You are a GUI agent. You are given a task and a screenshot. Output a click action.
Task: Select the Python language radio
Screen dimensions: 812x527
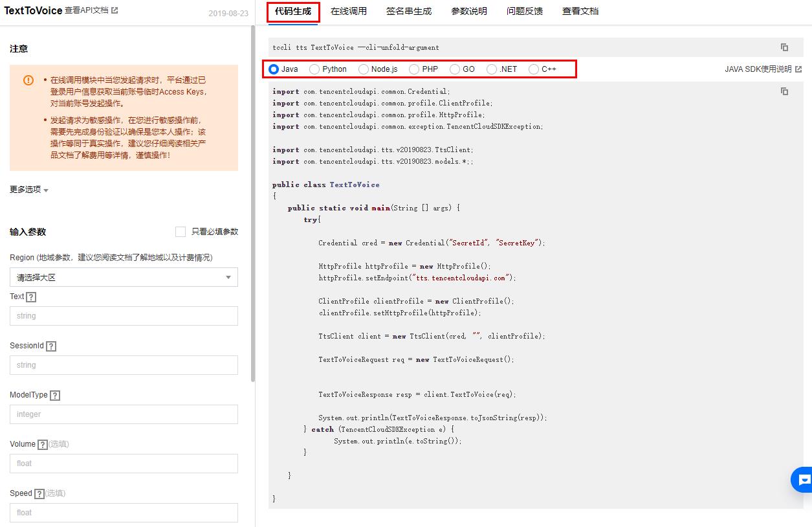pos(314,69)
